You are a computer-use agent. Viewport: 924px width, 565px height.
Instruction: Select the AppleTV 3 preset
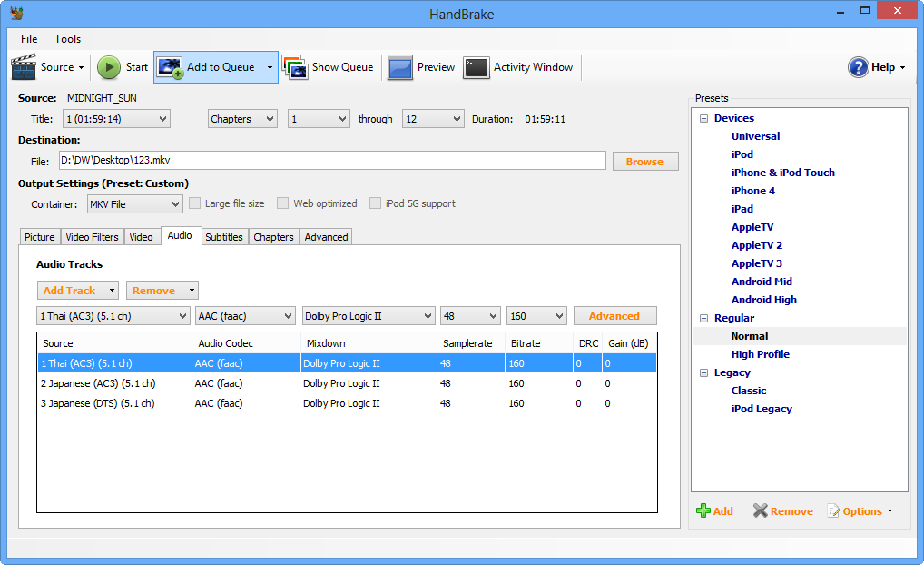(x=757, y=263)
